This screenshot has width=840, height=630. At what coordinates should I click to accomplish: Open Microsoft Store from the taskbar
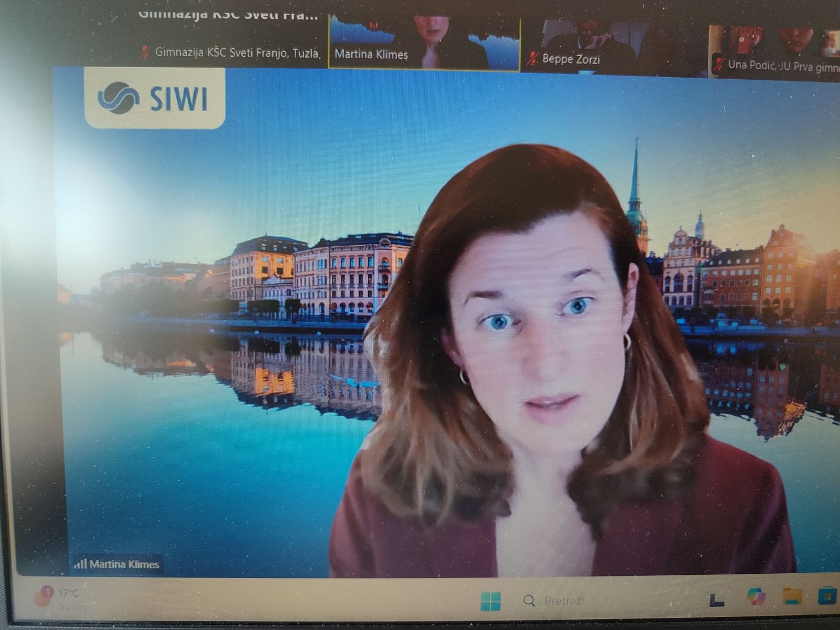point(827,596)
